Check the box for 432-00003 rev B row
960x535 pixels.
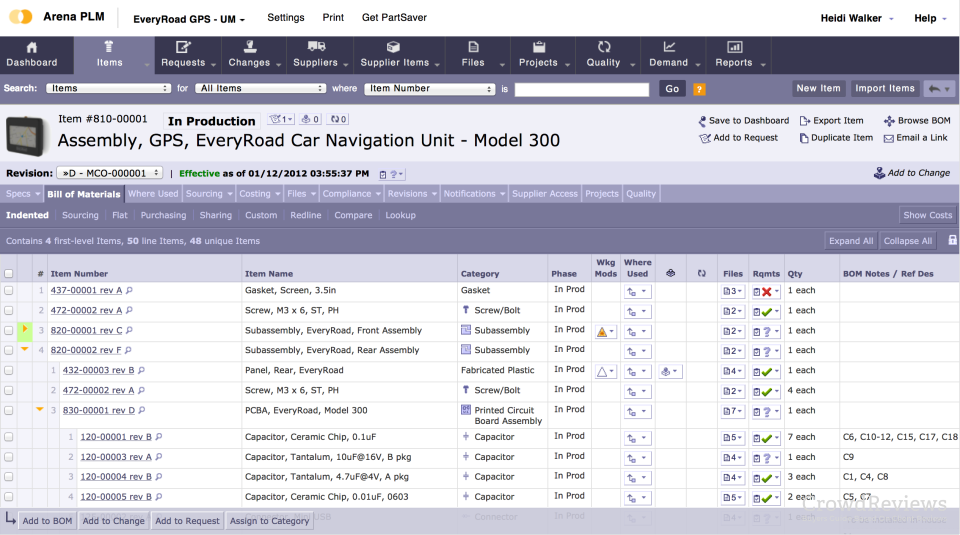click(9, 370)
